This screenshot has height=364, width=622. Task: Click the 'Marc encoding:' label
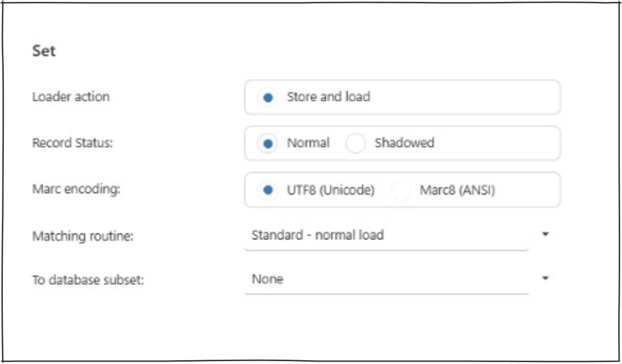tap(77, 189)
